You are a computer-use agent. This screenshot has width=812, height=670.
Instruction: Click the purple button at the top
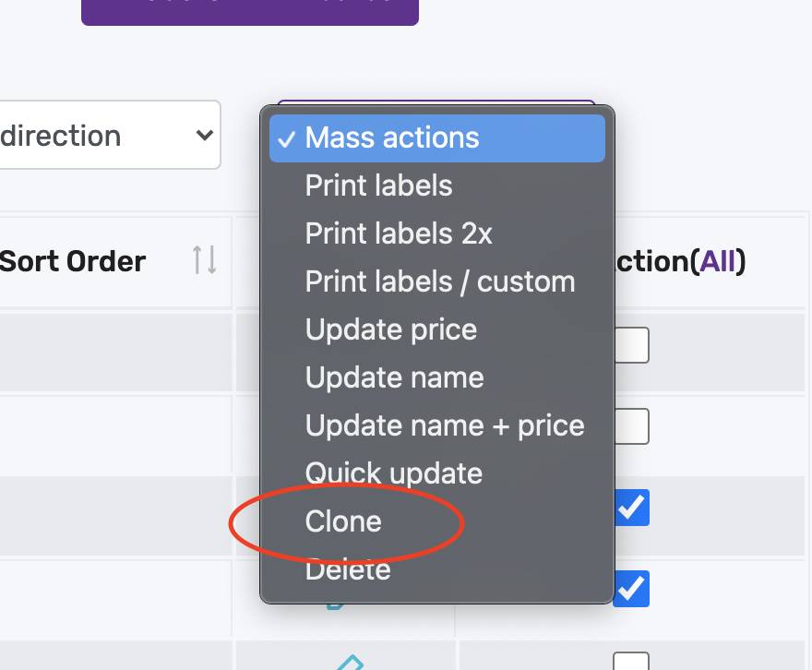(x=250, y=11)
